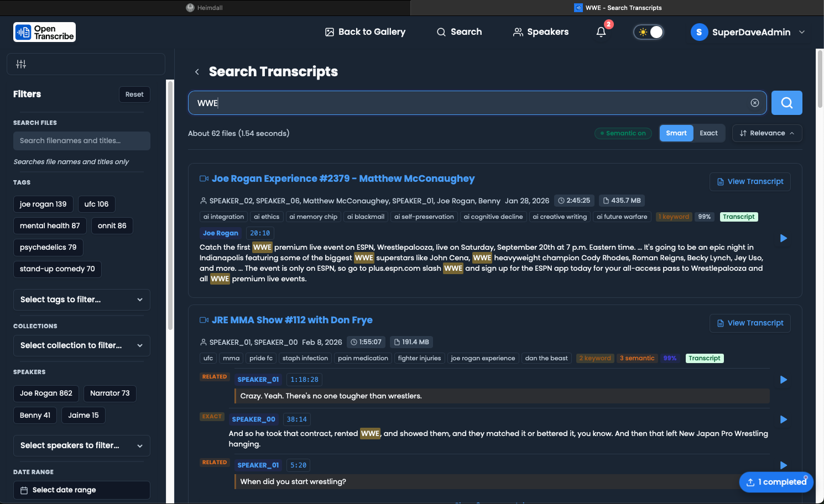Click the sort arrows icon next to Relevance
The image size is (824, 504).
[x=743, y=133]
